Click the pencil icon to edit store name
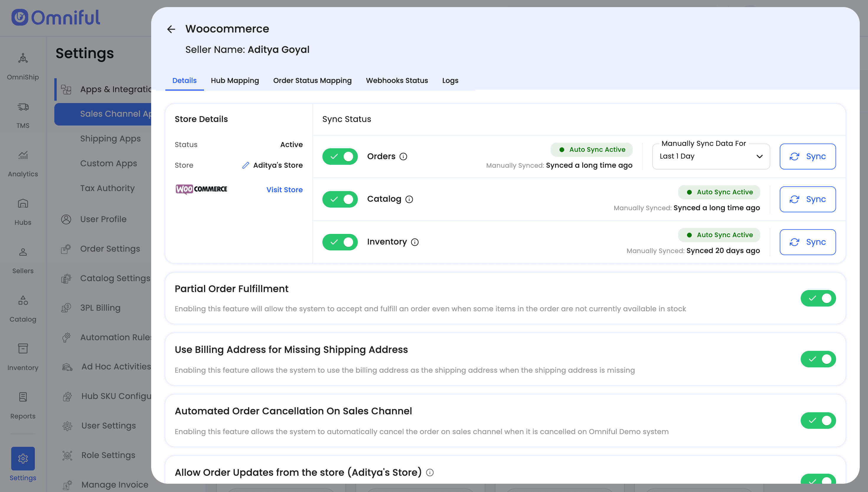Image resolution: width=868 pixels, height=492 pixels. [246, 165]
